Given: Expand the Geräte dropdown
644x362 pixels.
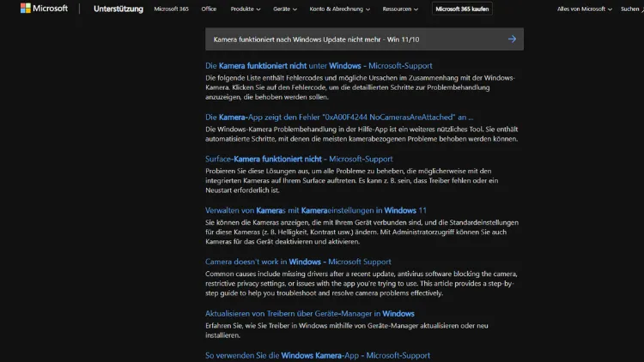Looking at the screenshot, I should (x=284, y=9).
